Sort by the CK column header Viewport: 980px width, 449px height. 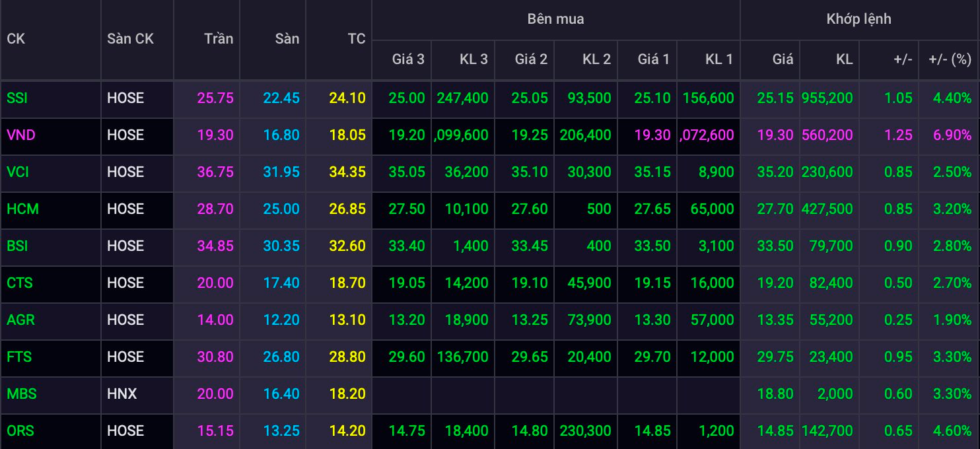coord(16,39)
